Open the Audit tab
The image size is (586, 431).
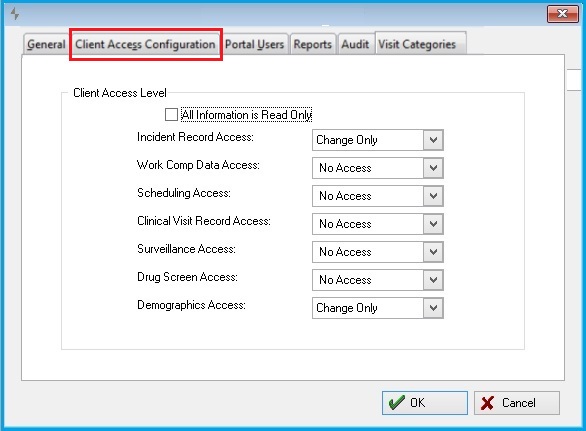tap(355, 44)
